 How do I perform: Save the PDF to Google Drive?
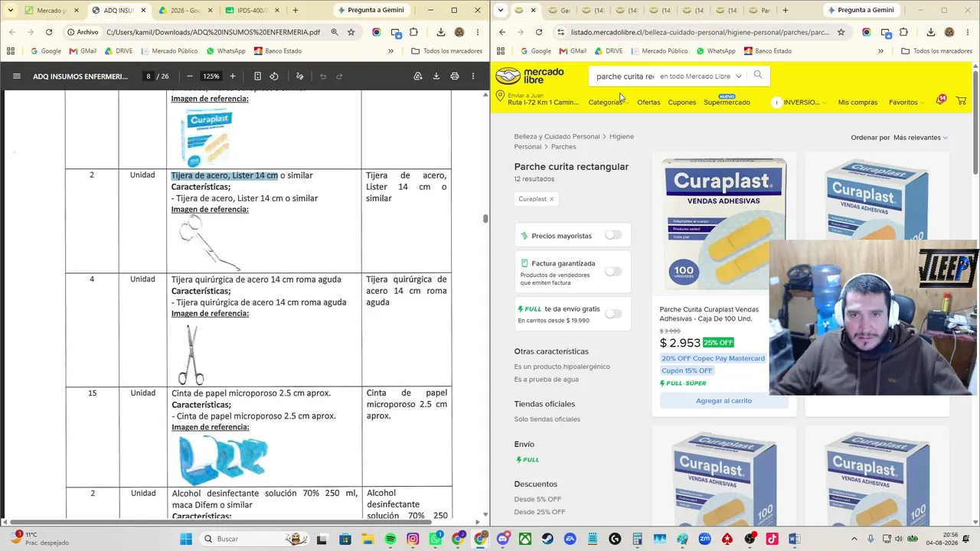[418, 77]
